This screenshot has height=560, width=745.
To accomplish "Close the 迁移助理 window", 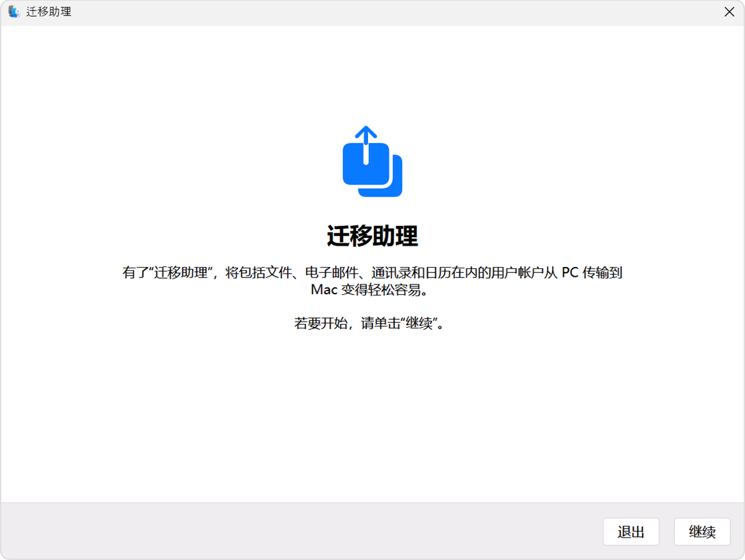I will [729, 12].
